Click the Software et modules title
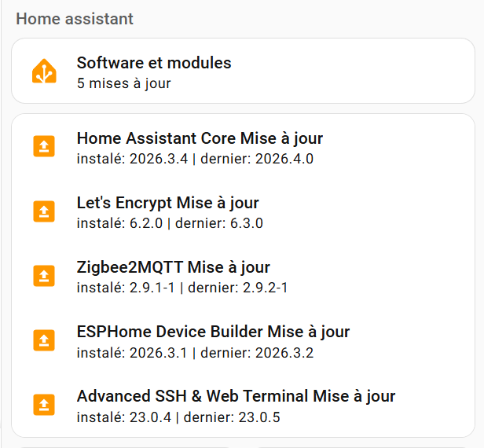The height and width of the screenshot is (448, 484). pos(154,63)
